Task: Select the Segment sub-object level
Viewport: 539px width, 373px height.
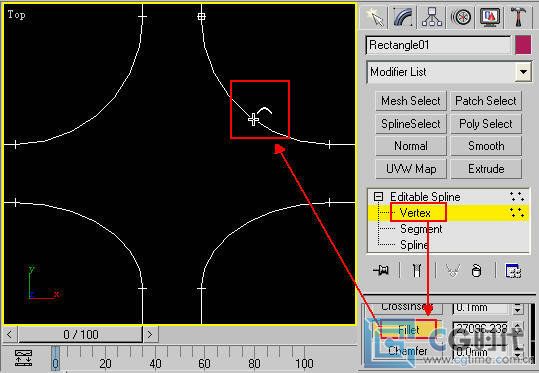Action: click(x=421, y=229)
